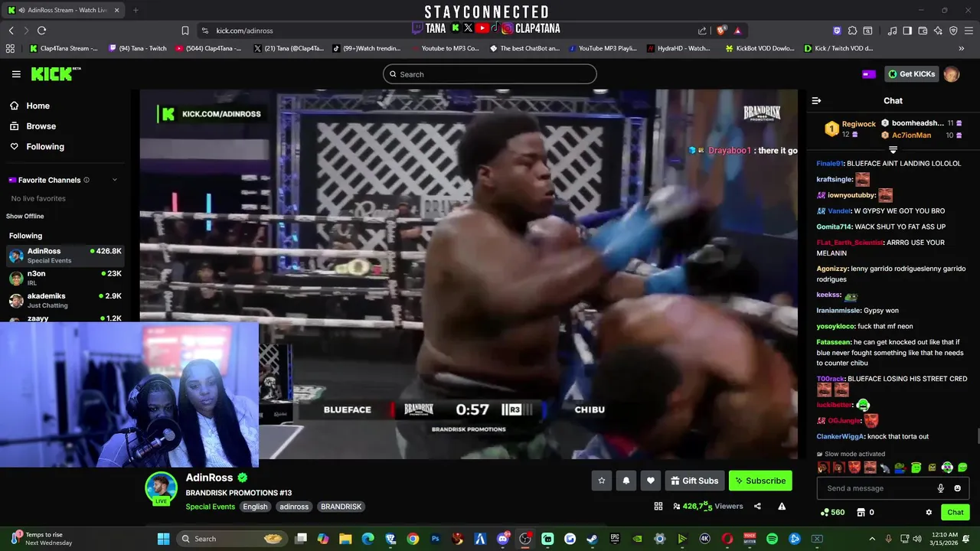980x551 pixels.
Task: Select AdinRoss in Following list
Action: click(x=65, y=256)
